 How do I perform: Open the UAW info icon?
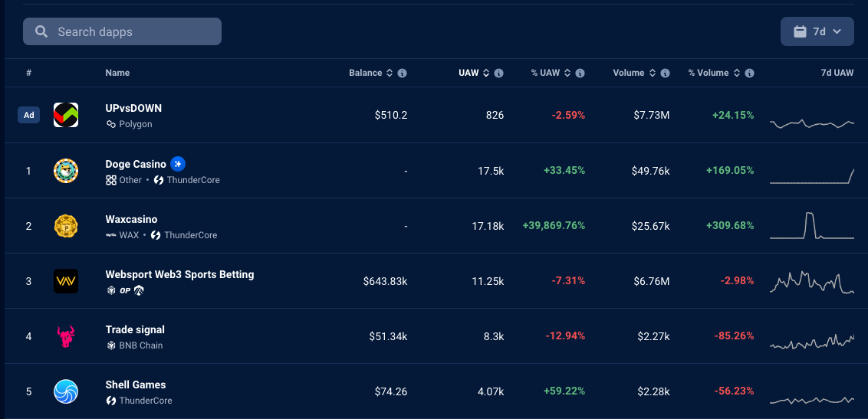click(x=498, y=73)
